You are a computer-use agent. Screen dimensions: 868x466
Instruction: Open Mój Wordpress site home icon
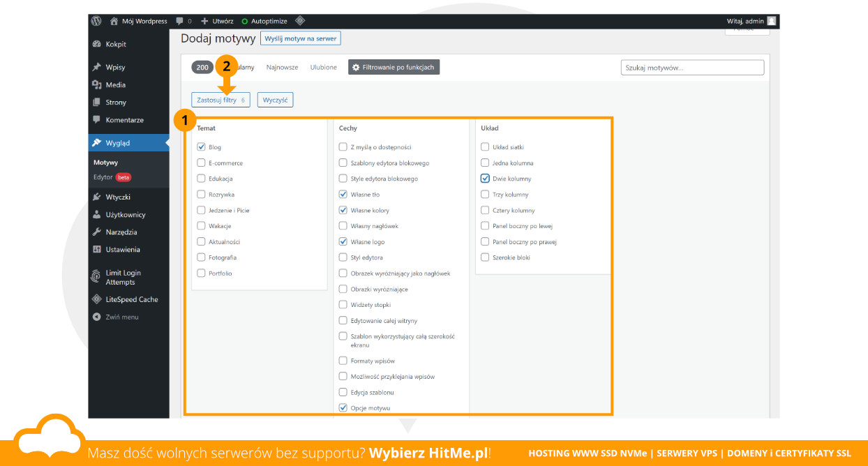point(114,21)
